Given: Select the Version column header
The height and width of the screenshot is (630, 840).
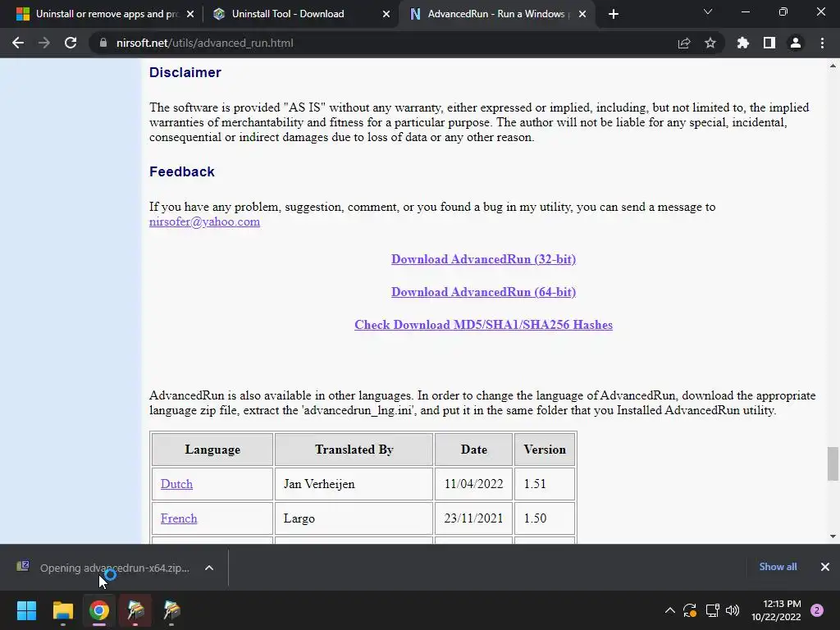Looking at the screenshot, I should pyautogui.click(x=545, y=450).
